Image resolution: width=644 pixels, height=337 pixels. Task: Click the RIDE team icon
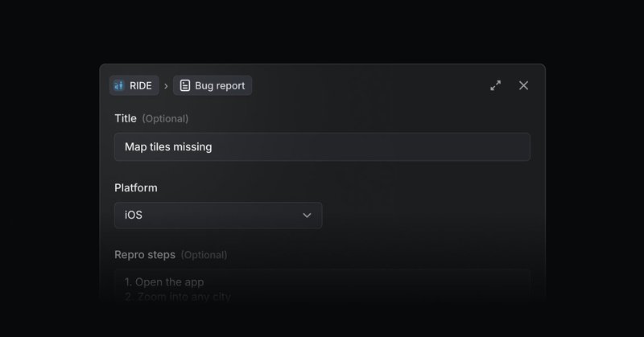[x=118, y=85]
